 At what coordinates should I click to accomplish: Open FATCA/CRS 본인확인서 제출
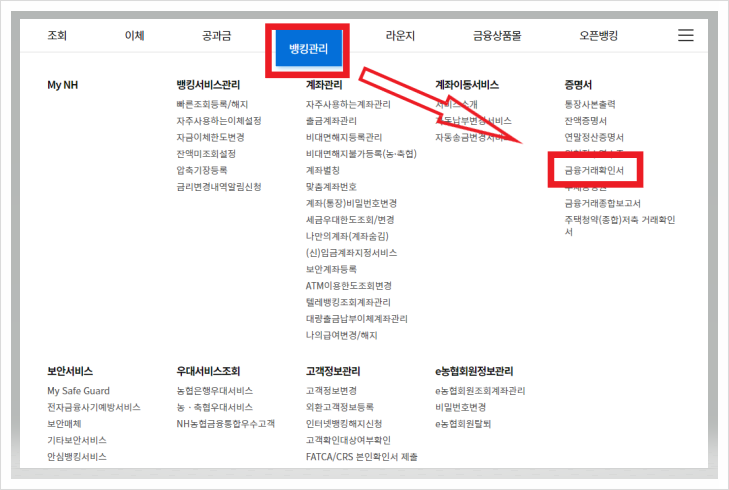pyautogui.click(x=361, y=457)
